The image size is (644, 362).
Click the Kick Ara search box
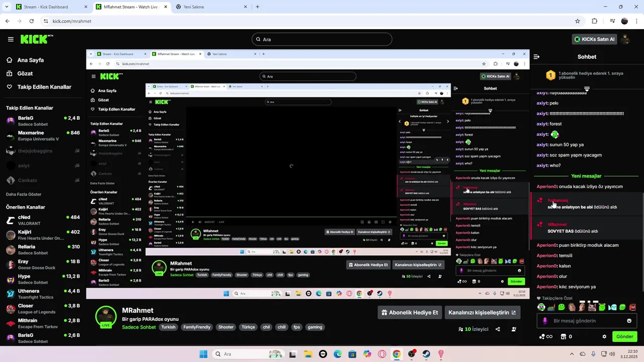coord(322,39)
